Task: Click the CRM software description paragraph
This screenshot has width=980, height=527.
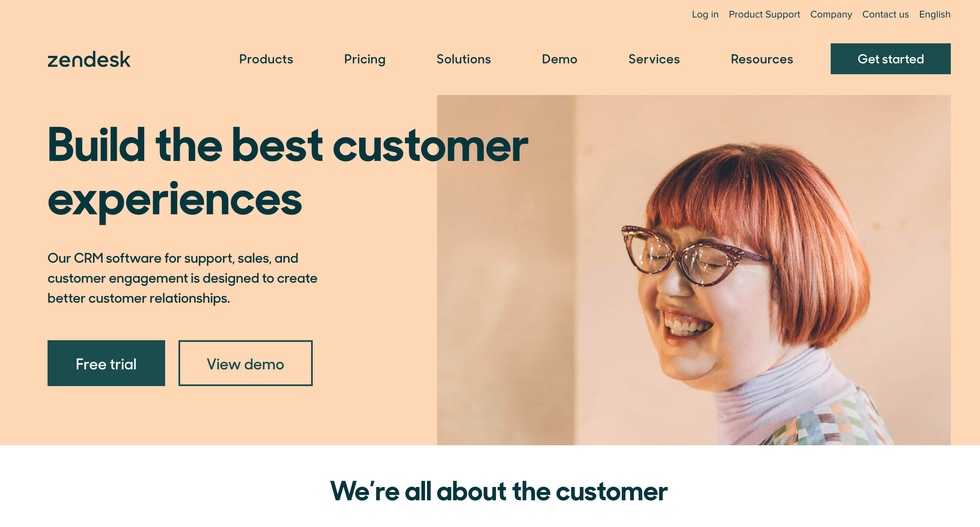Action: (x=182, y=278)
